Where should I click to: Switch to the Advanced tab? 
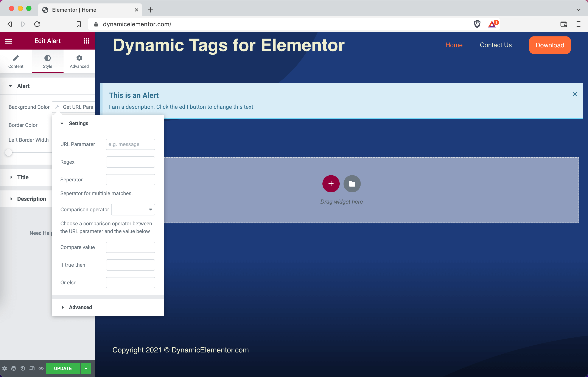click(x=79, y=61)
